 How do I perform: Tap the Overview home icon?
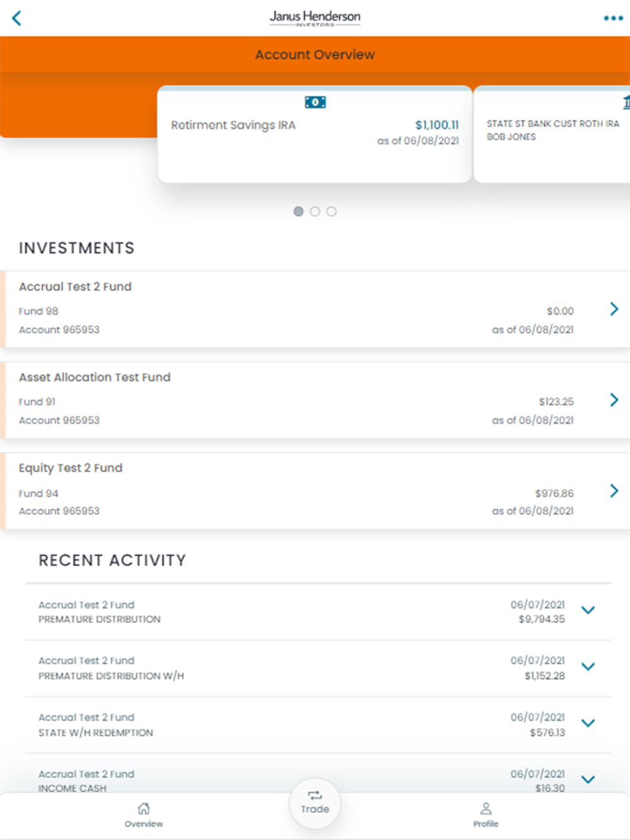pos(144,809)
